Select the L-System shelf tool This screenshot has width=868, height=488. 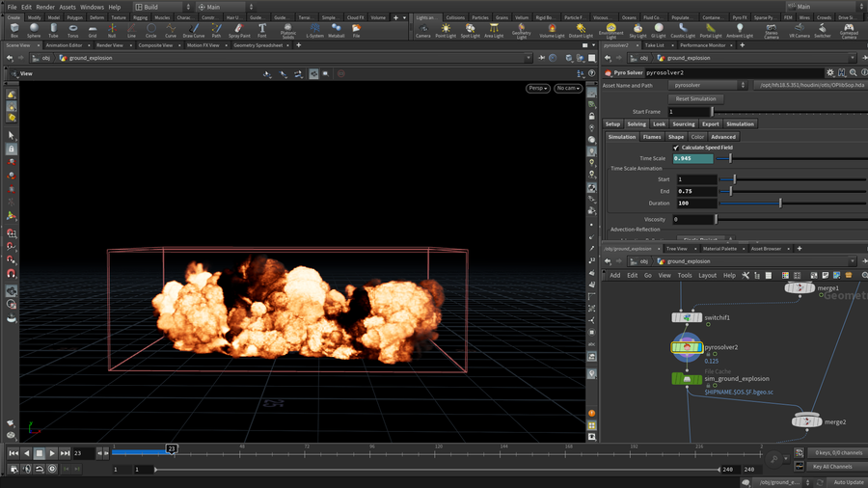pos(314,30)
